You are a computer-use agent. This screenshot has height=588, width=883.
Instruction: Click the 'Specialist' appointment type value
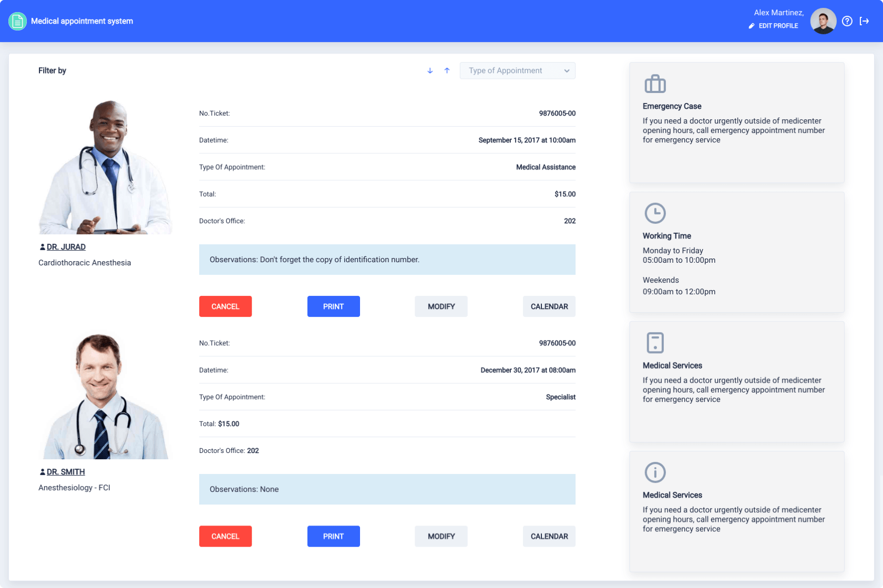[560, 397]
